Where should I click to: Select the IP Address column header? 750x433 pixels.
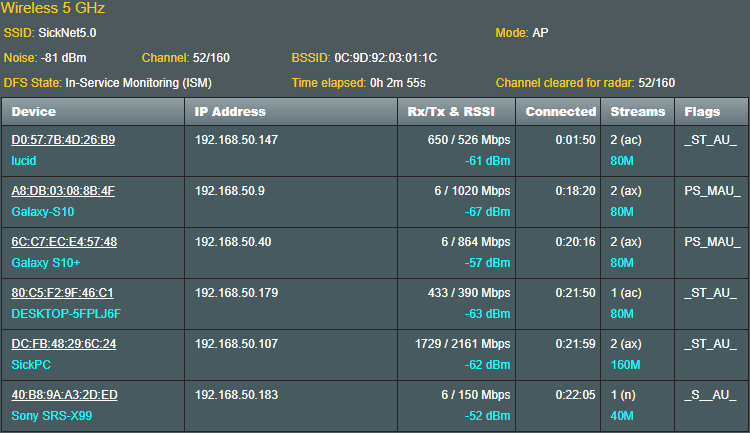coord(291,111)
